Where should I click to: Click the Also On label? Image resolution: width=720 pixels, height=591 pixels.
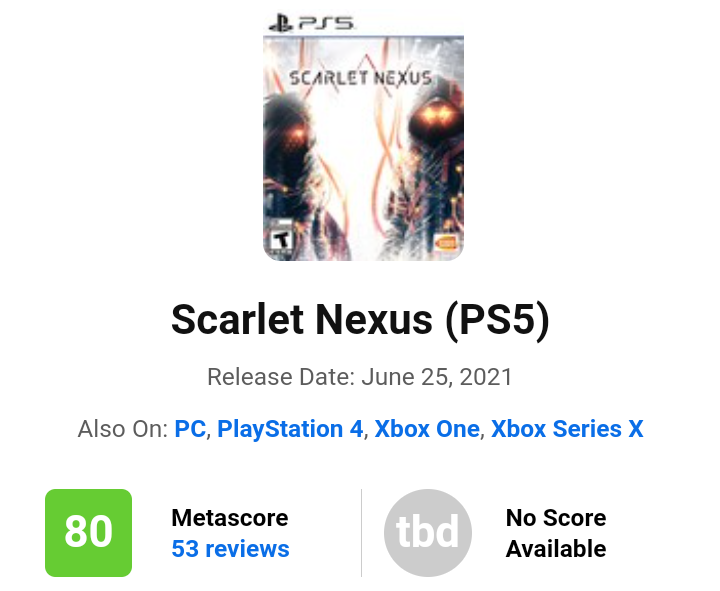click(122, 429)
